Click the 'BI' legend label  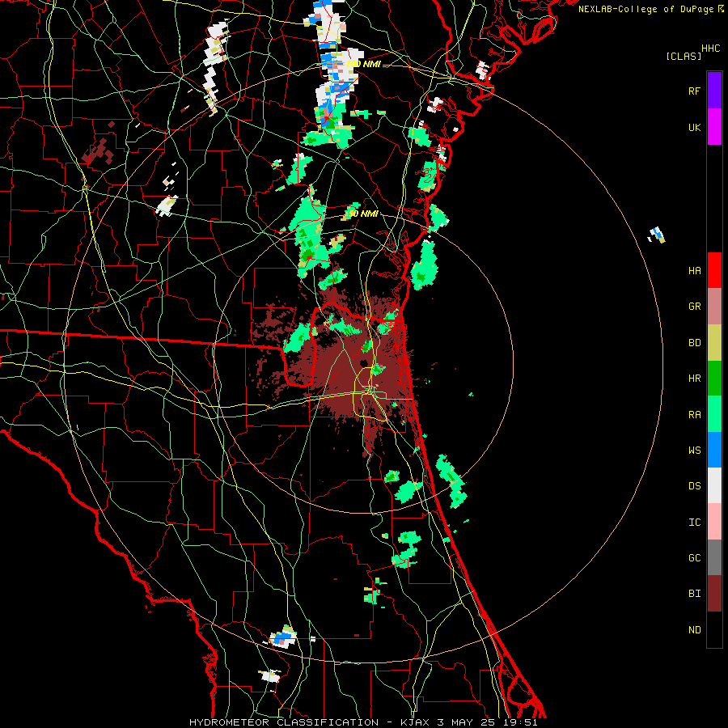tap(694, 594)
